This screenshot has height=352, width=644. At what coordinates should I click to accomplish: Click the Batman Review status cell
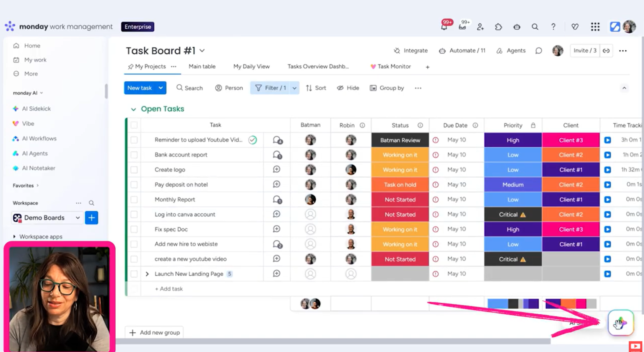pyautogui.click(x=400, y=140)
